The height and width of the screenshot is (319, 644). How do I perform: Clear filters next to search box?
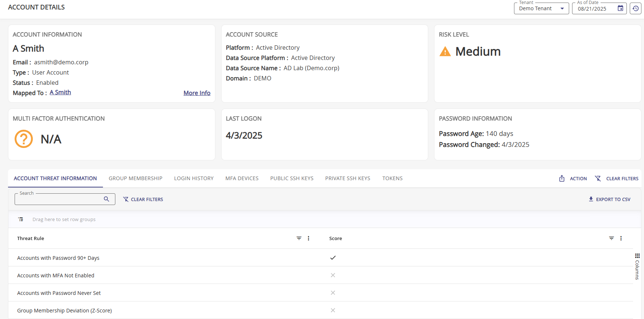coord(143,199)
